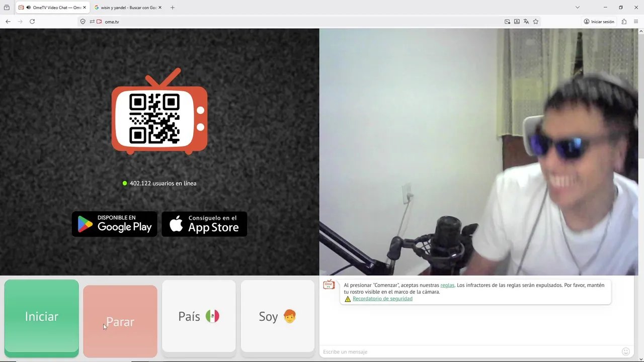Click the Parar button
The width and height of the screenshot is (644, 362).
click(120, 321)
